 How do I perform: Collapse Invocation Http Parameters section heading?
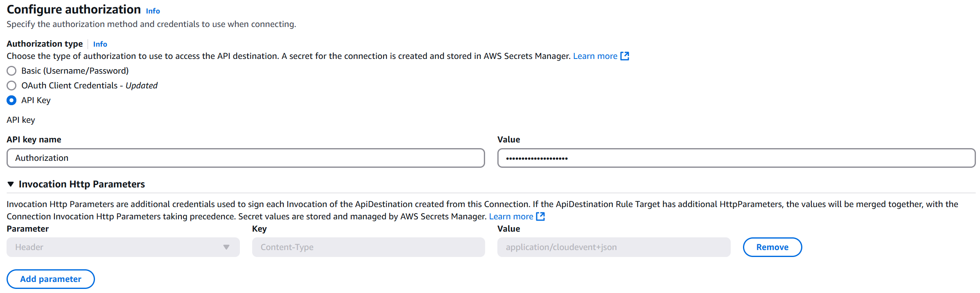[81, 184]
